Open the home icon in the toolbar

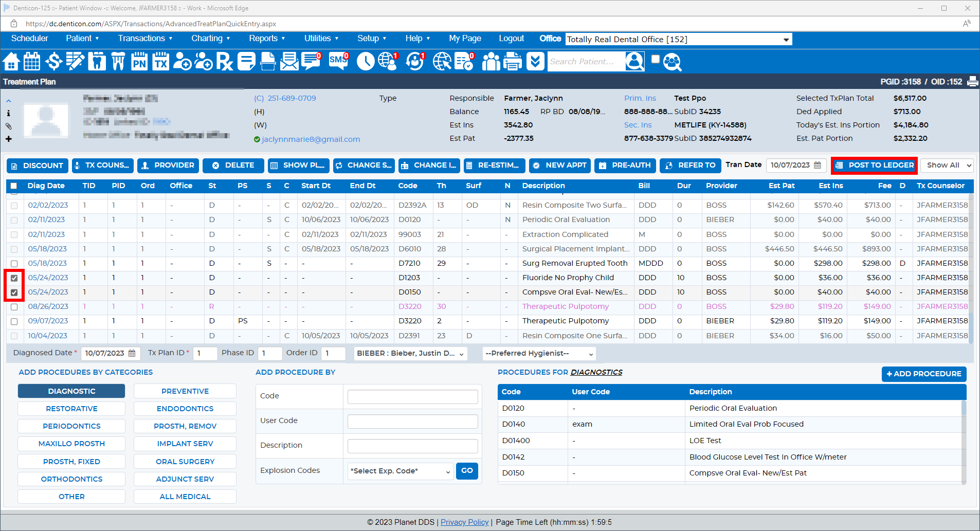(x=11, y=62)
